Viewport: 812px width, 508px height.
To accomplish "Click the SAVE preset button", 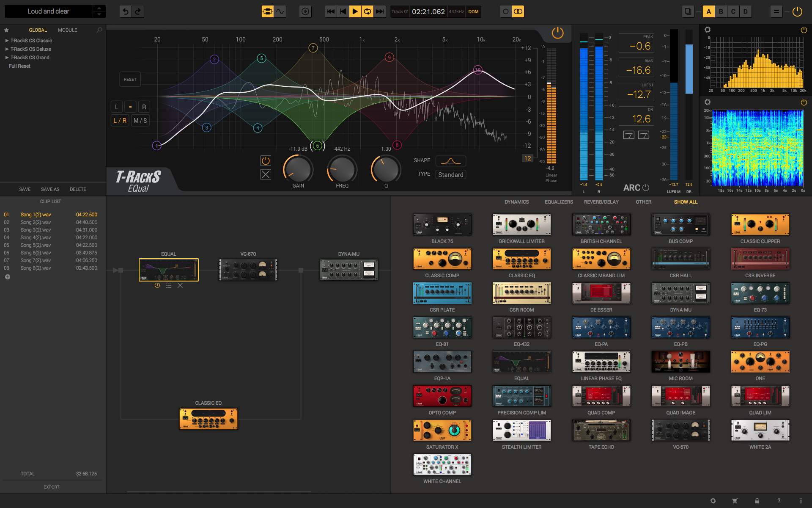I will point(25,189).
